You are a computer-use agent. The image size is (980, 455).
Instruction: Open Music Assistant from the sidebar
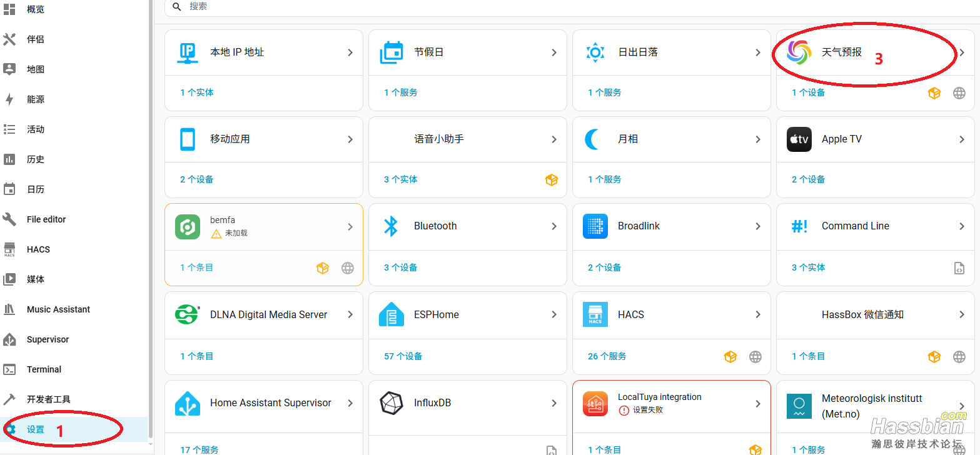[58, 309]
